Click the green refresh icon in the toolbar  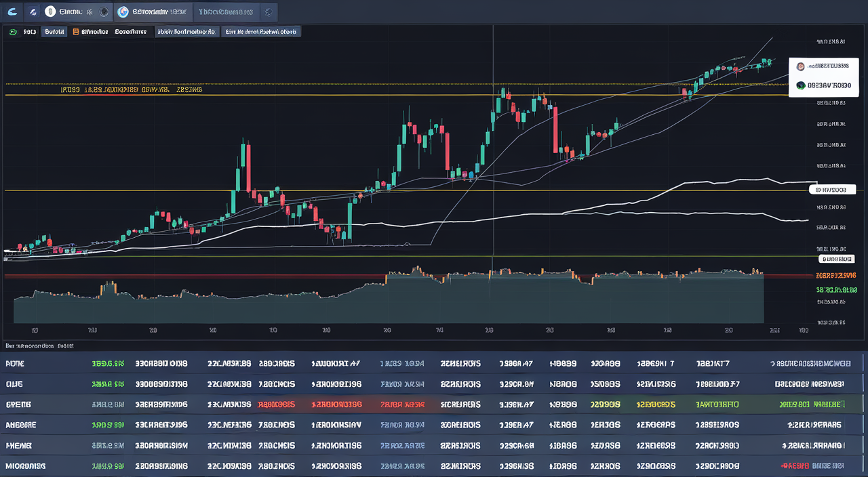tap(13, 31)
